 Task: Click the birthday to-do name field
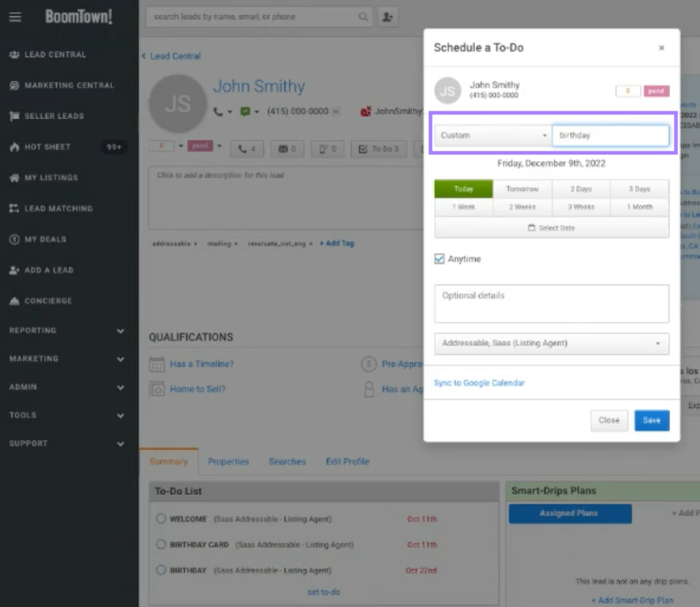pos(610,135)
